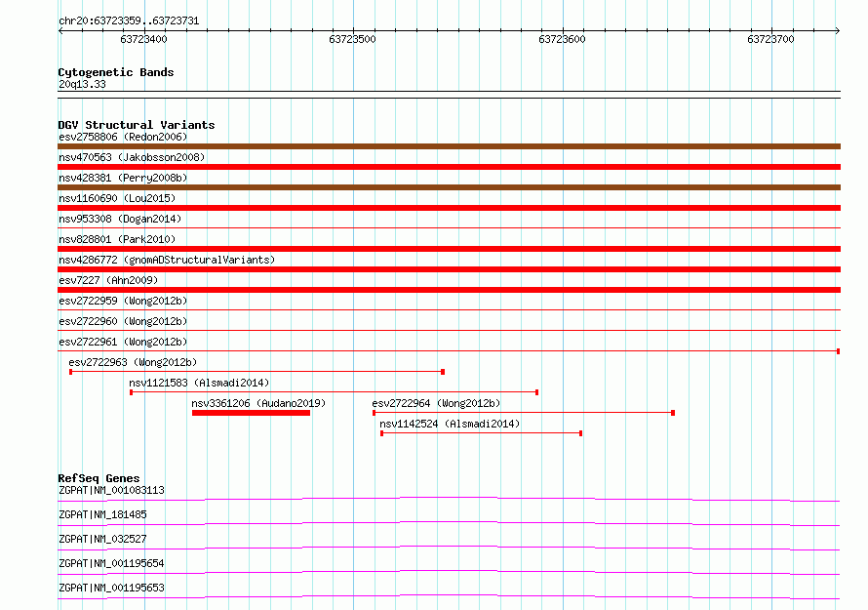The image size is (868, 610).
Task: Open variant esv2722959 (Wong2012b) label
Action: point(123,301)
